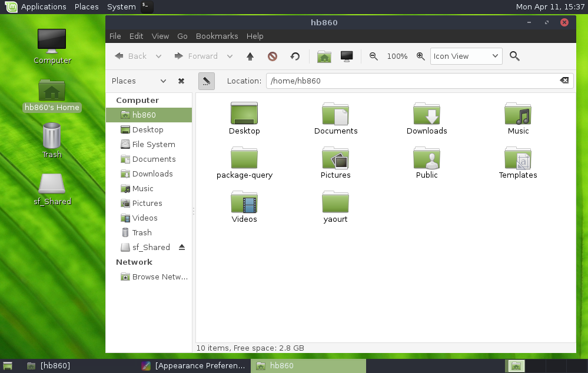Expand the Back button history arrow
588x373 pixels.
point(158,56)
